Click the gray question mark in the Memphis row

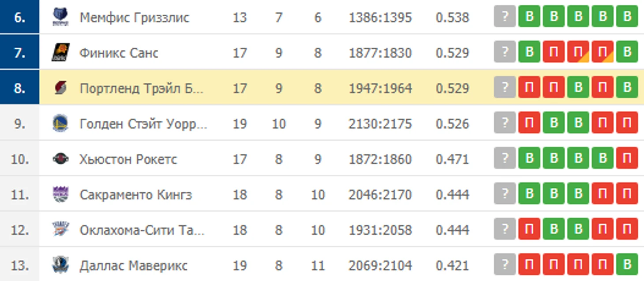point(505,17)
